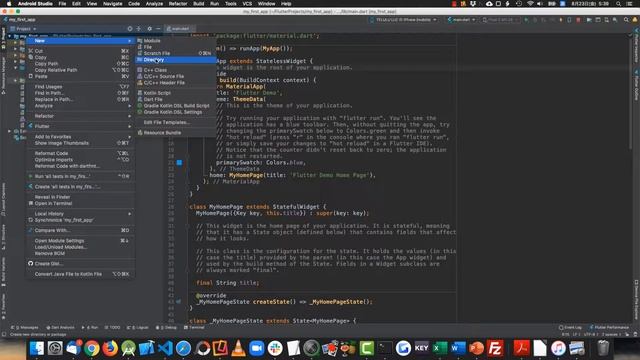Open the Refactor menu in menu bar
The width and height of the screenshot is (640, 360).
pyautogui.click(x=178, y=4)
